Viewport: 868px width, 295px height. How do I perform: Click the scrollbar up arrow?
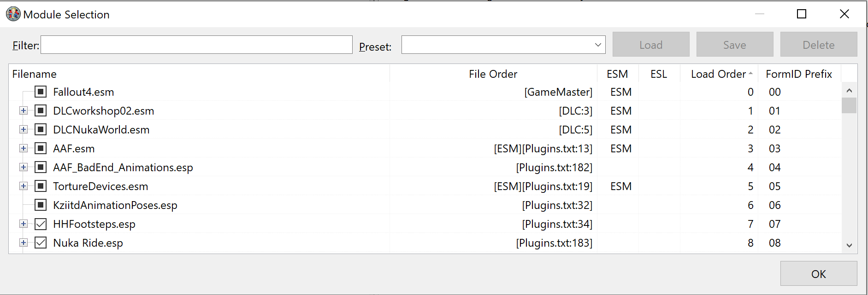(849, 91)
